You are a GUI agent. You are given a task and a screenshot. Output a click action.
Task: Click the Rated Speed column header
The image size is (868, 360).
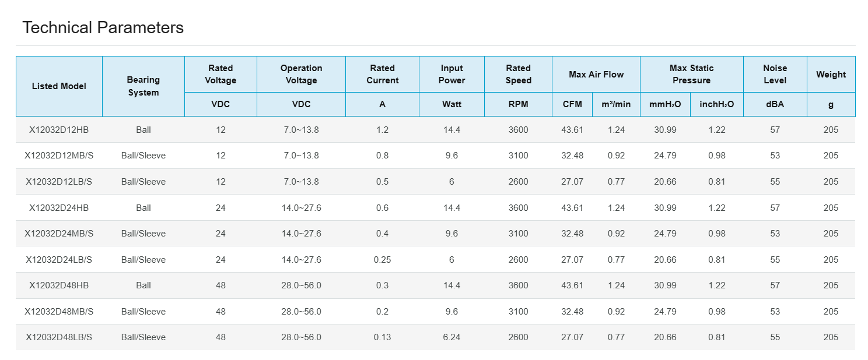518,74
